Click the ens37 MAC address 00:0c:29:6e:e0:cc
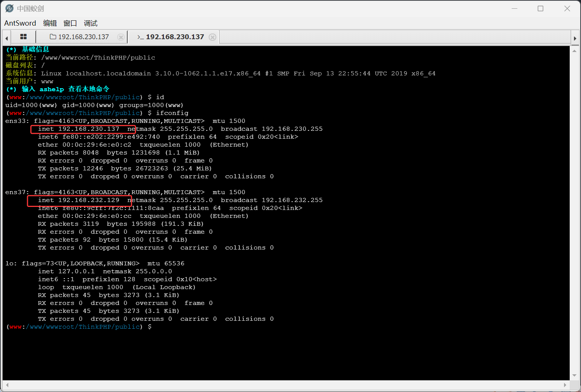Viewport: 581px width, 392px height. (97, 216)
